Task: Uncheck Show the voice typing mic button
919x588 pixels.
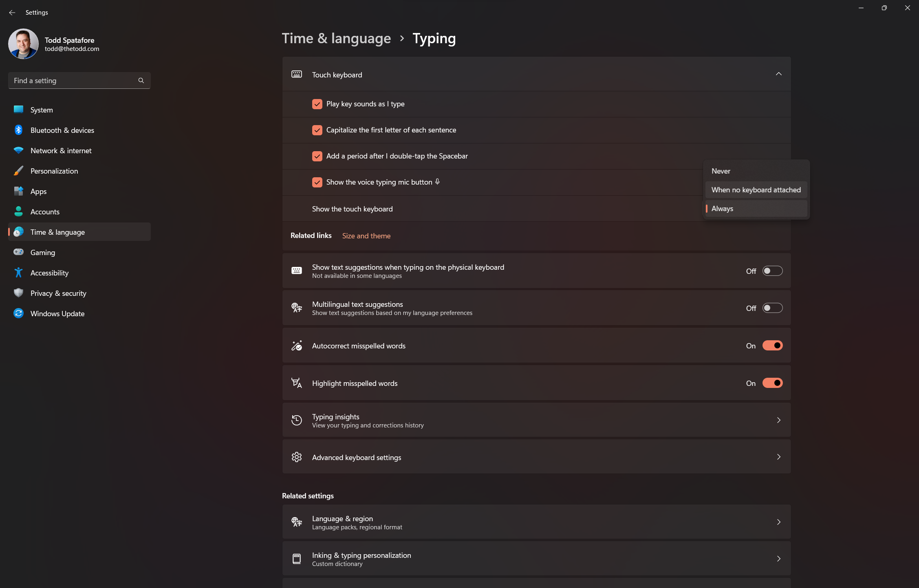Action: pos(317,182)
